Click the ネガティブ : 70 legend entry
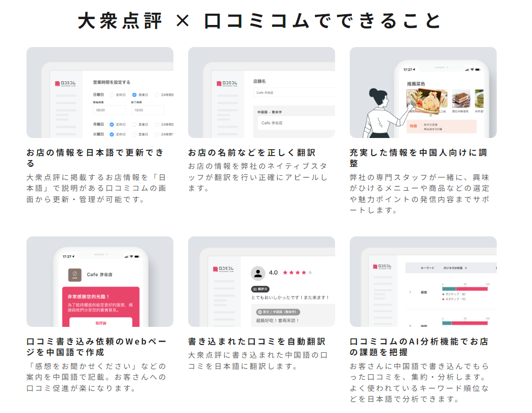 click(454, 299)
